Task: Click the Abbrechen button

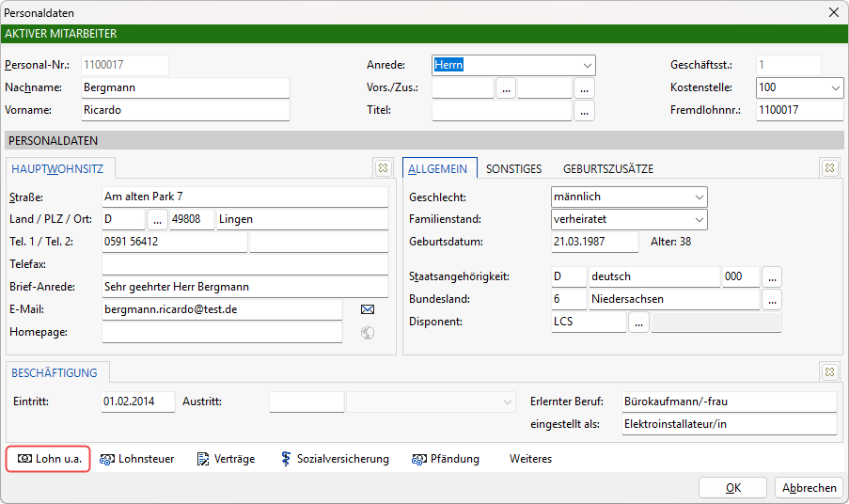Action: click(809, 488)
